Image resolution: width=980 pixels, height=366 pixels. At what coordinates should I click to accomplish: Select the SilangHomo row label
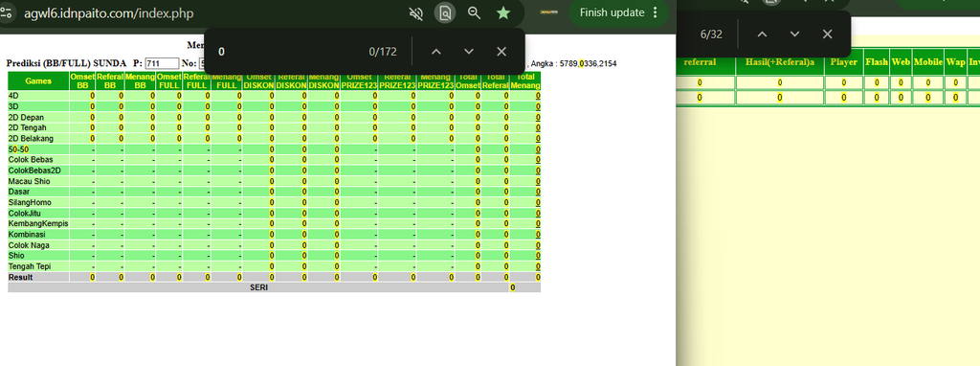30,203
